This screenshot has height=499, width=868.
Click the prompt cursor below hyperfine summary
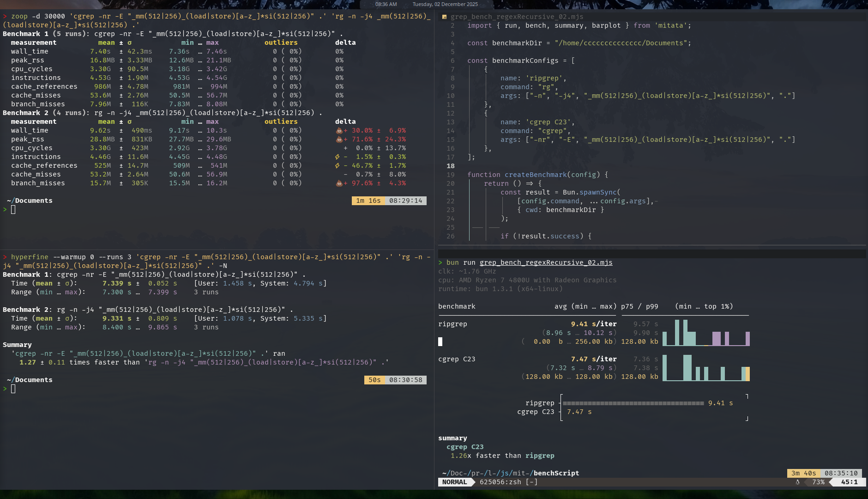[13, 389]
